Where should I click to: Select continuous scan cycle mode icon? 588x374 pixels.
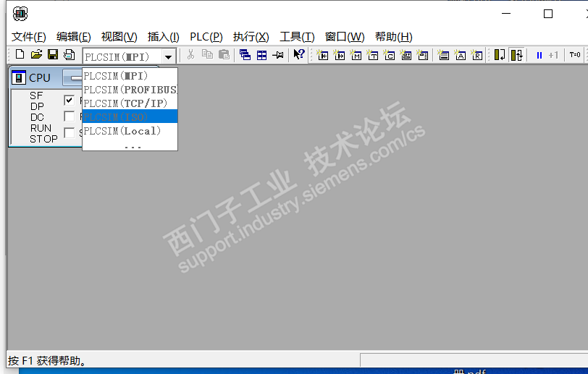point(517,55)
